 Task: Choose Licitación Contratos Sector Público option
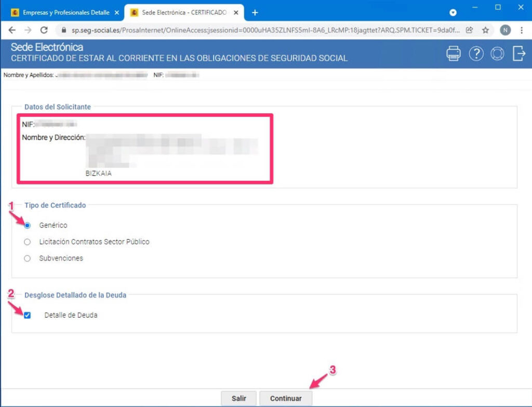(x=27, y=242)
